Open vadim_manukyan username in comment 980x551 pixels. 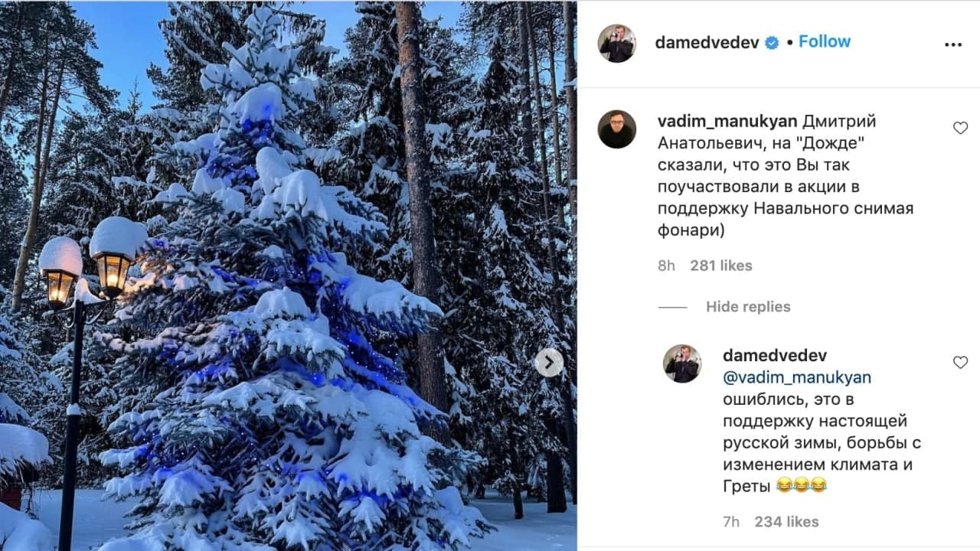(x=727, y=122)
